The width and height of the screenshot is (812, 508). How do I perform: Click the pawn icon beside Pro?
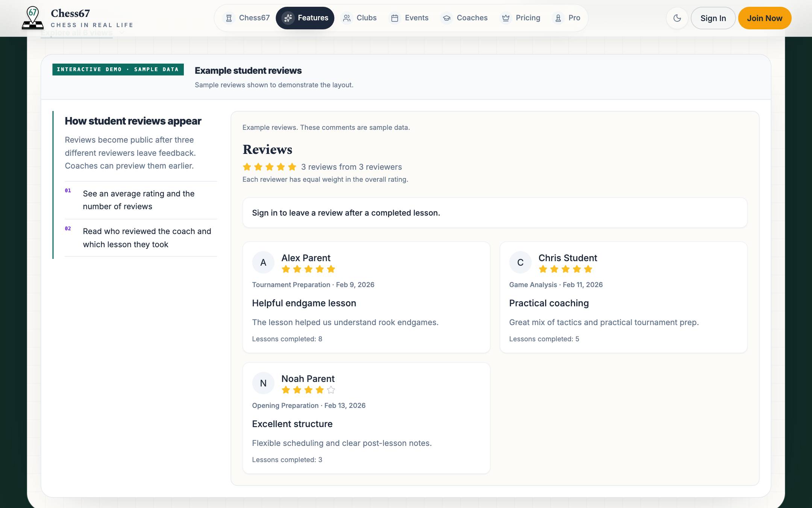[x=558, y=18]
